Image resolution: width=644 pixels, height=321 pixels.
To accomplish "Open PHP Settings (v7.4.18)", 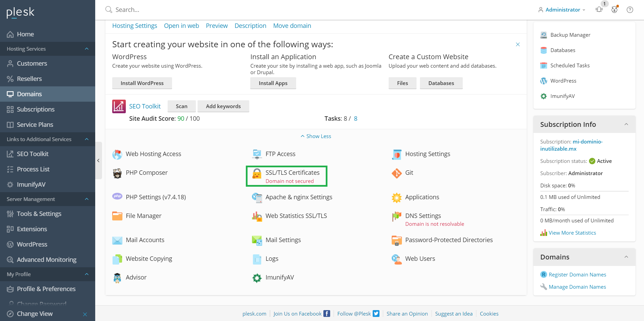I will pyautogui.click(x=156, y=197).
